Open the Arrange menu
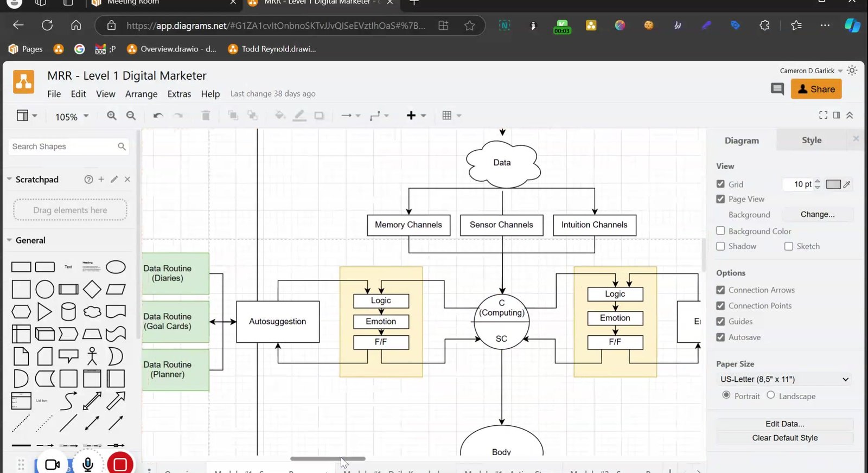The image size is (868, 473). click(x=141, y=94)
